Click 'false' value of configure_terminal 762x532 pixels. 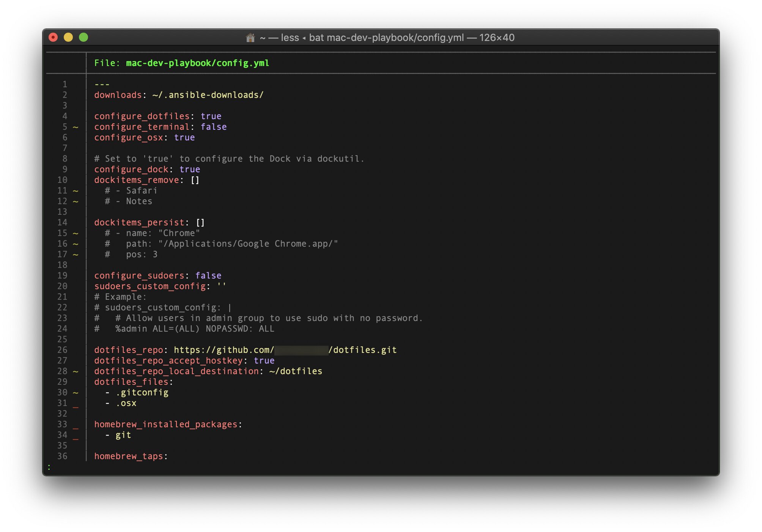(214, 127)
